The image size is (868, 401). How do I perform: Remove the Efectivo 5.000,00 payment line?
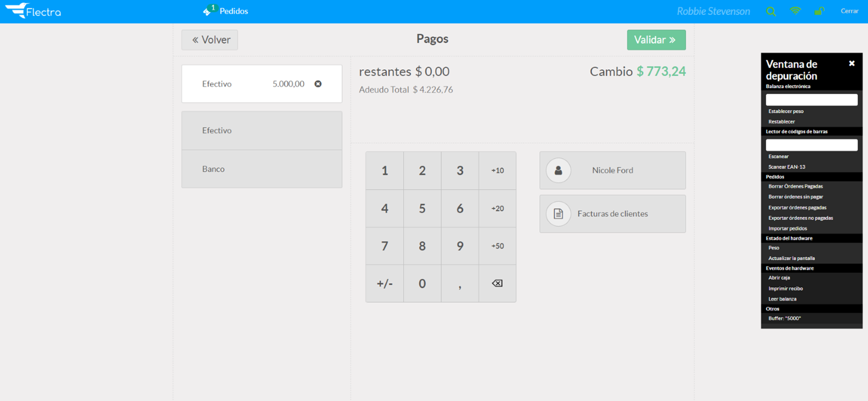tap(318, 84)
